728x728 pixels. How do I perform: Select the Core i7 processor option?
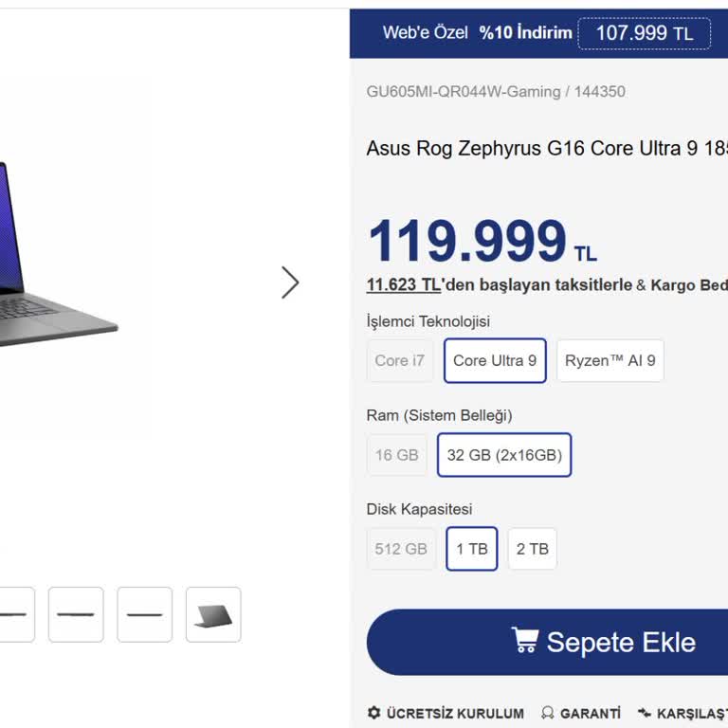pos(400,360)
